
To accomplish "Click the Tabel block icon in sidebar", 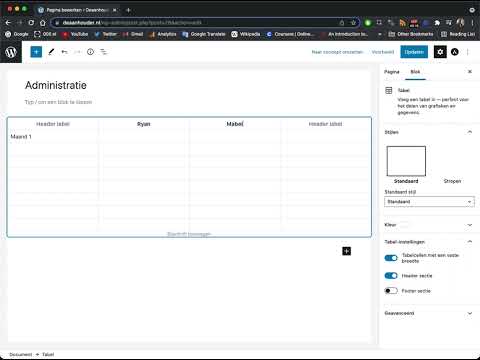I will click(389, 91).
